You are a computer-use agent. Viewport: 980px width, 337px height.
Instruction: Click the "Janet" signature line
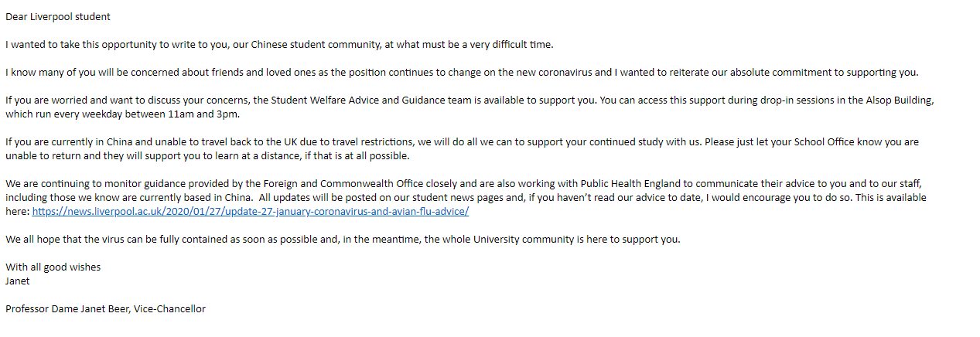(x=18, y=281)
